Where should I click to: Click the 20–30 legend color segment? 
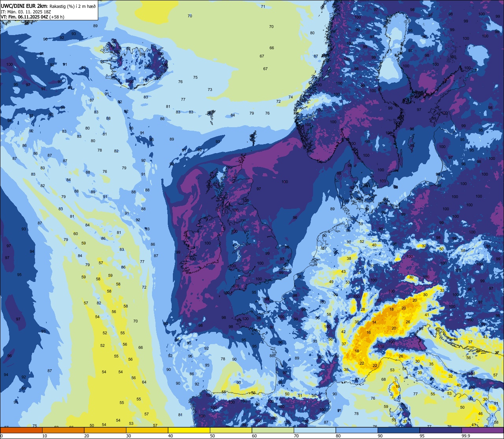[x=105, y=430]
